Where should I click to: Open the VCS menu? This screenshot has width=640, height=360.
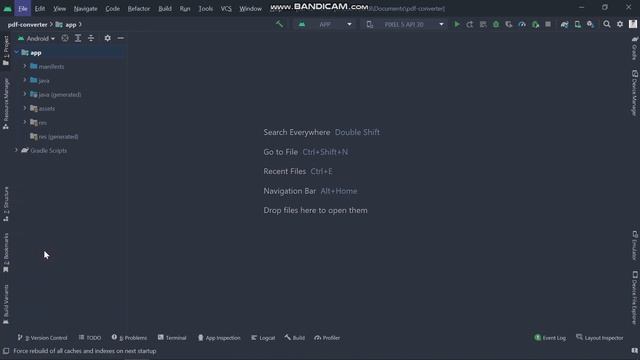pyautogui.click(x=226, y=9)
